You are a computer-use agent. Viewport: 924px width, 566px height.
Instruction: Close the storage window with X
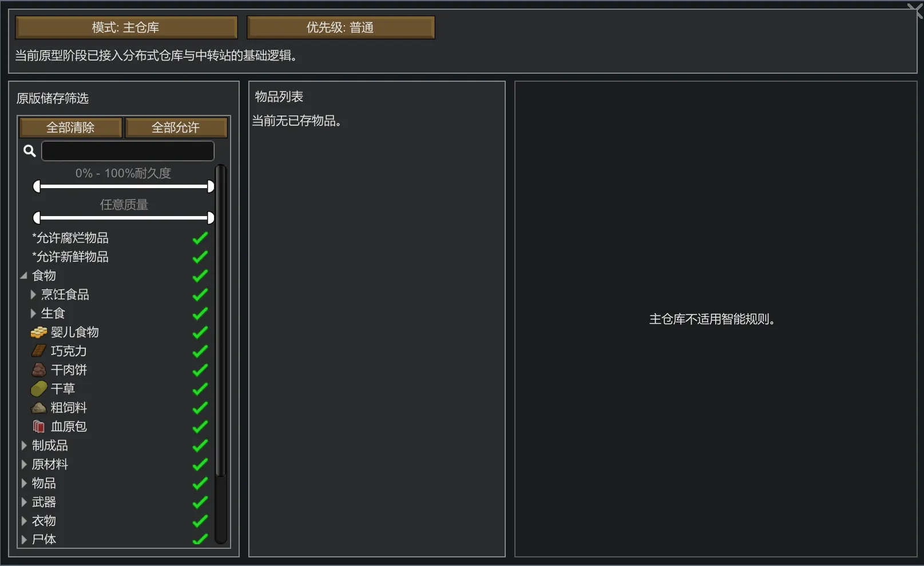click(x=915, y=10)
